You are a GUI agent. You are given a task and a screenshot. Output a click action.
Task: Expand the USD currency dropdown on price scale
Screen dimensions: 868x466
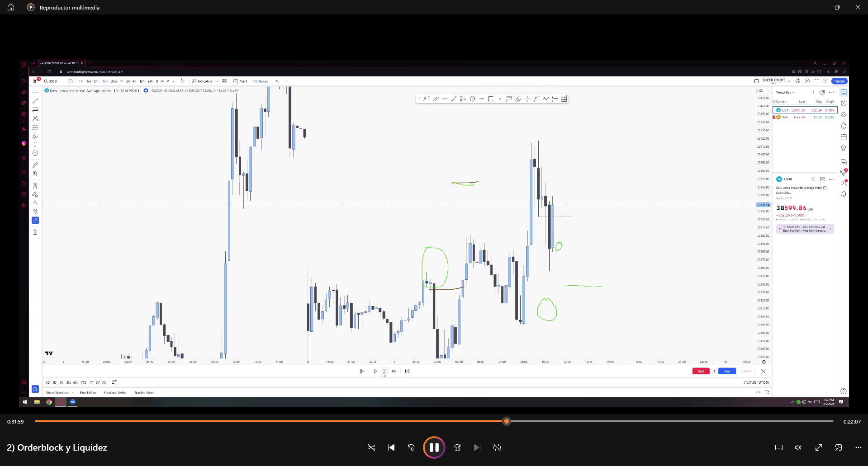pos(763,91)
